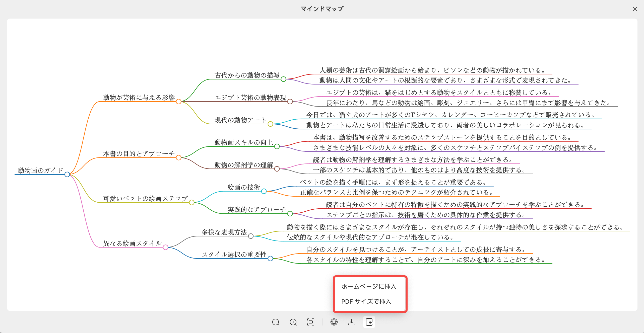644x333 pixels.
Task: Choose ホームページに挿入 from popup menu
Action: pos(369,286)
